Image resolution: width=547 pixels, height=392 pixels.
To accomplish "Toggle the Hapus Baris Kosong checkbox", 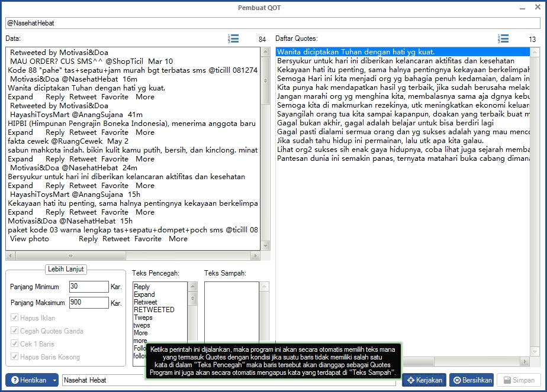I will pos(14,357).
